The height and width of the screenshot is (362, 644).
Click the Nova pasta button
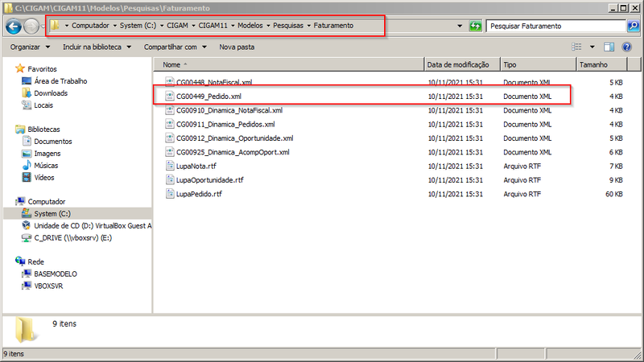tap(237, 47)
